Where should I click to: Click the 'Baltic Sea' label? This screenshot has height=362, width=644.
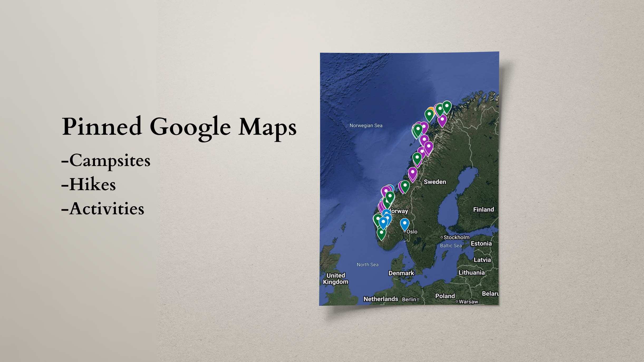point(451,246)
